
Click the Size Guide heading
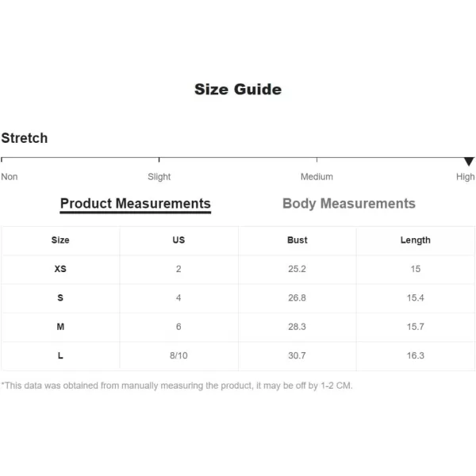tap(238, 89)
